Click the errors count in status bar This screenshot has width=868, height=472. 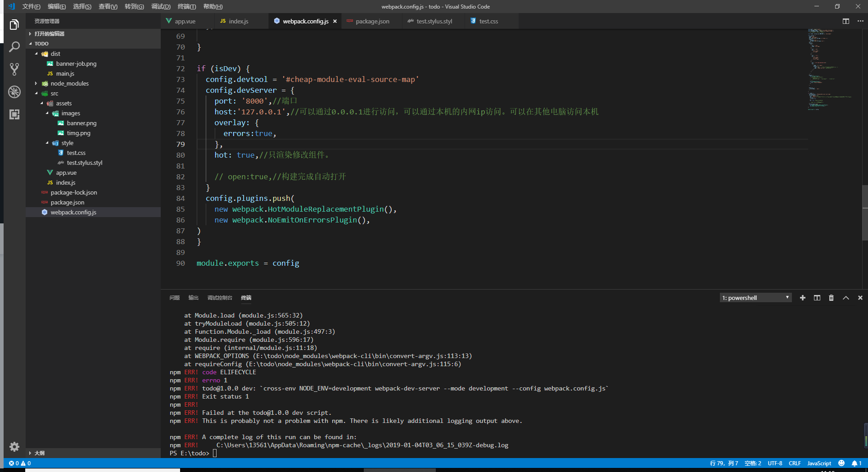14,463
